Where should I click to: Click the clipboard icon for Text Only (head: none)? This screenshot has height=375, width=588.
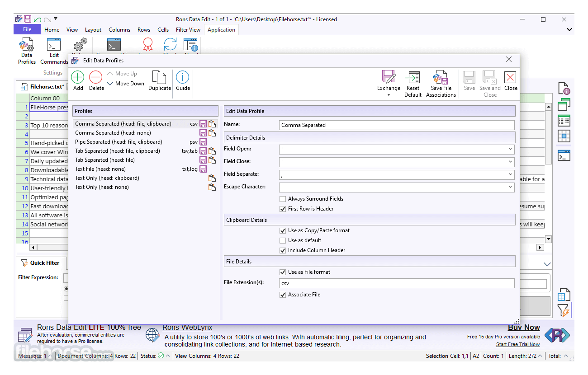point(212,187)
